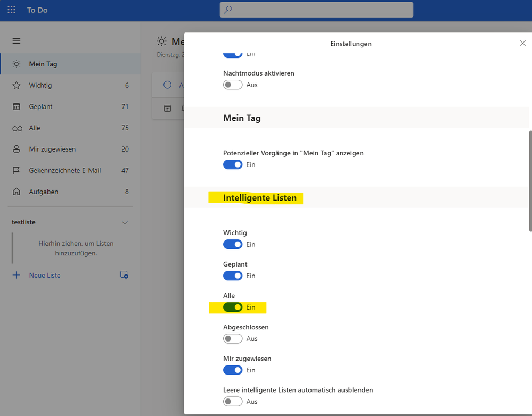Enable Leere intelligente Listen automatisch ausblenden
Image resolution: width=532 pixels, height=416 pixels.
233,402
